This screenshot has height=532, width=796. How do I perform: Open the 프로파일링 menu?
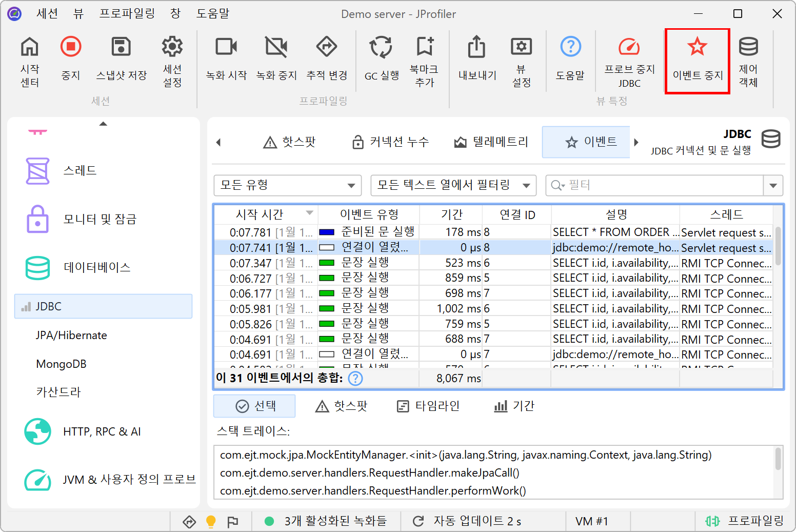127,14
